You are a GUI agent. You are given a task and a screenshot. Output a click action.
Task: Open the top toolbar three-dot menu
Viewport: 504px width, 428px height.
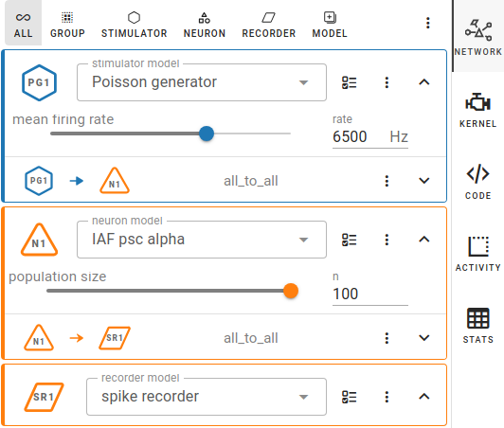(x=428, y=23)
